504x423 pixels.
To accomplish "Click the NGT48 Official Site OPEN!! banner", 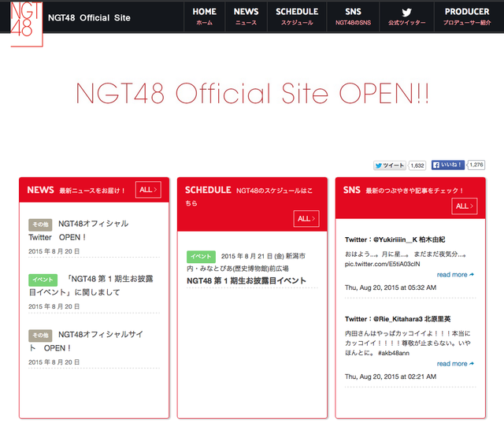I will 253,93.
